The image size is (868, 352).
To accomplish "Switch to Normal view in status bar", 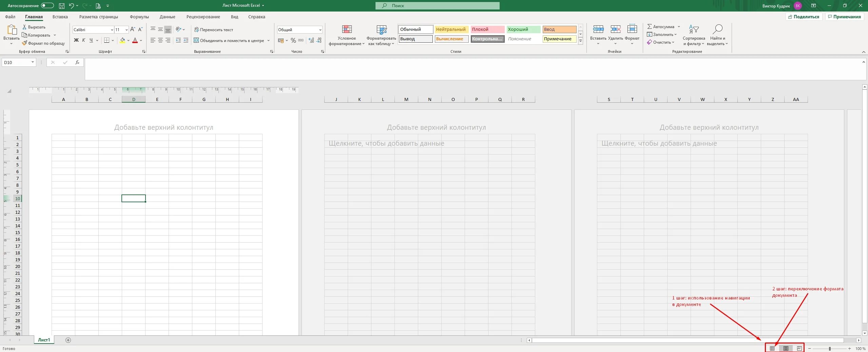I will [772, 348].
